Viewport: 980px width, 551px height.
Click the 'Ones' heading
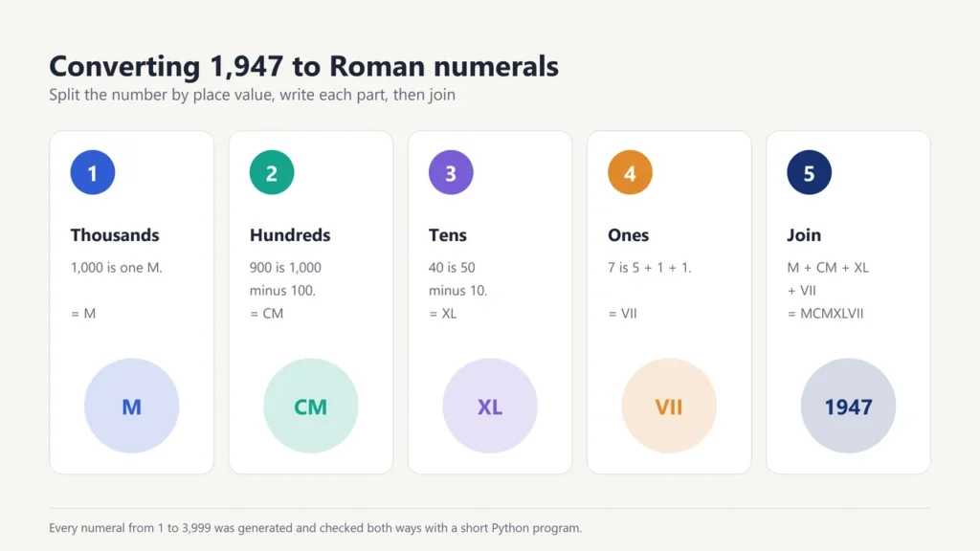click(628, 235)
